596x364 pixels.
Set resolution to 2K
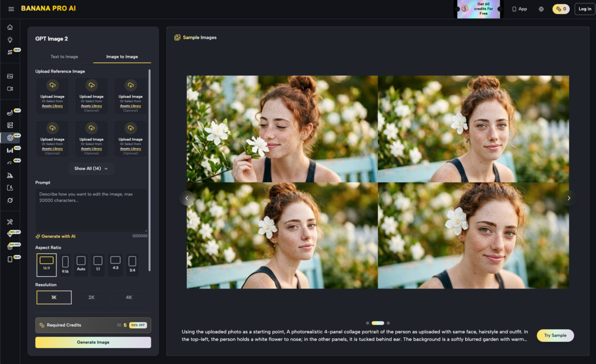pos(91,297)
